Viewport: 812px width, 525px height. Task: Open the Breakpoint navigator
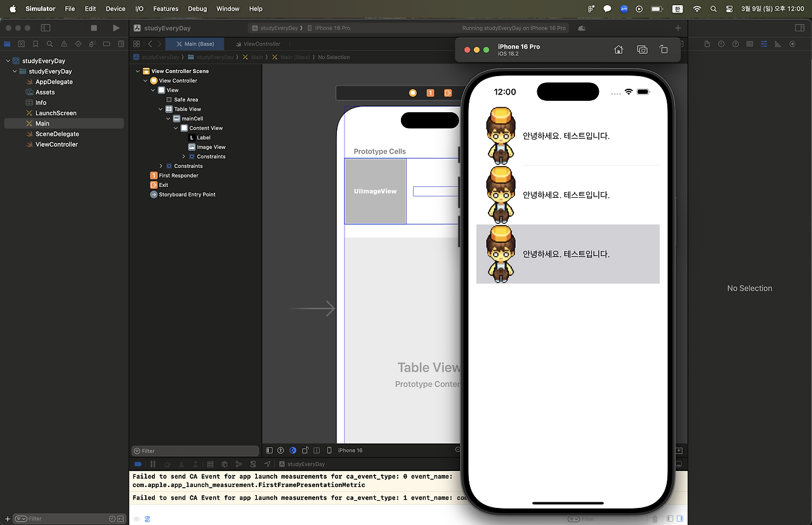click(107, 44)
